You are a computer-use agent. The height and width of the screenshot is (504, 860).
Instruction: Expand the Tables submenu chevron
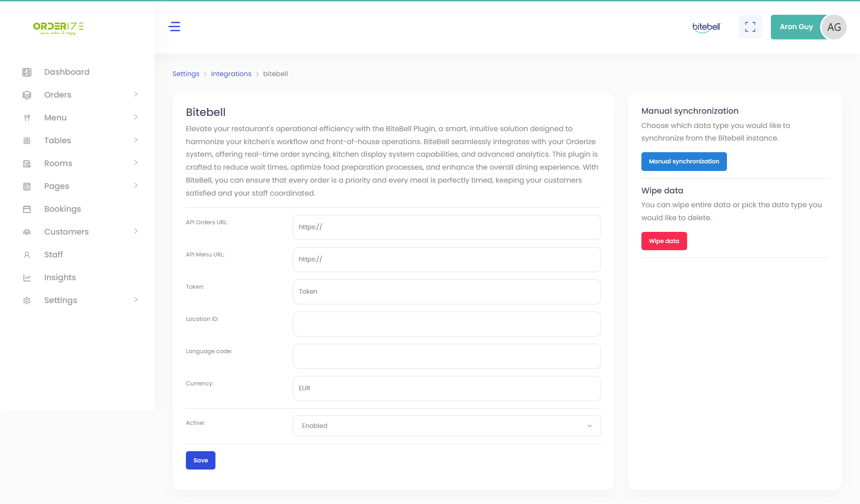click(x=136, y=140)
